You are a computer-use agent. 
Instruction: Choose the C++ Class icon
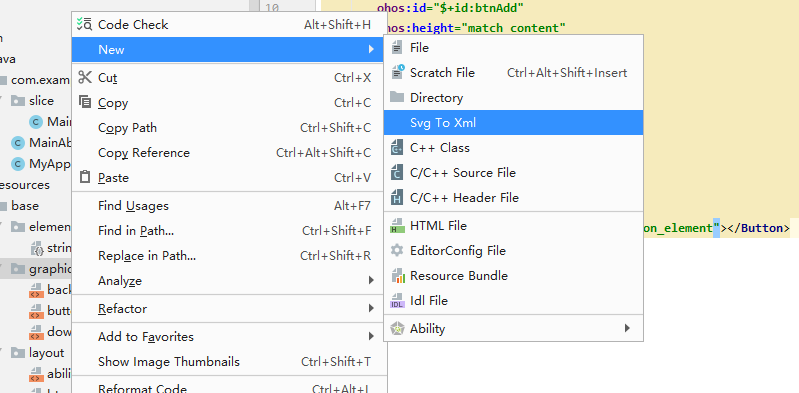tap(397, 147)
